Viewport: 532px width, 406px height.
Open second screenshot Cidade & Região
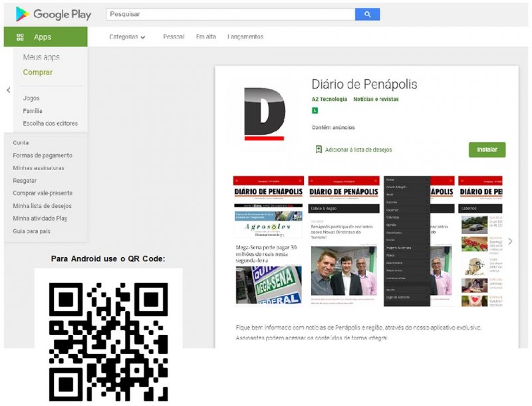[x=344, y=241]
